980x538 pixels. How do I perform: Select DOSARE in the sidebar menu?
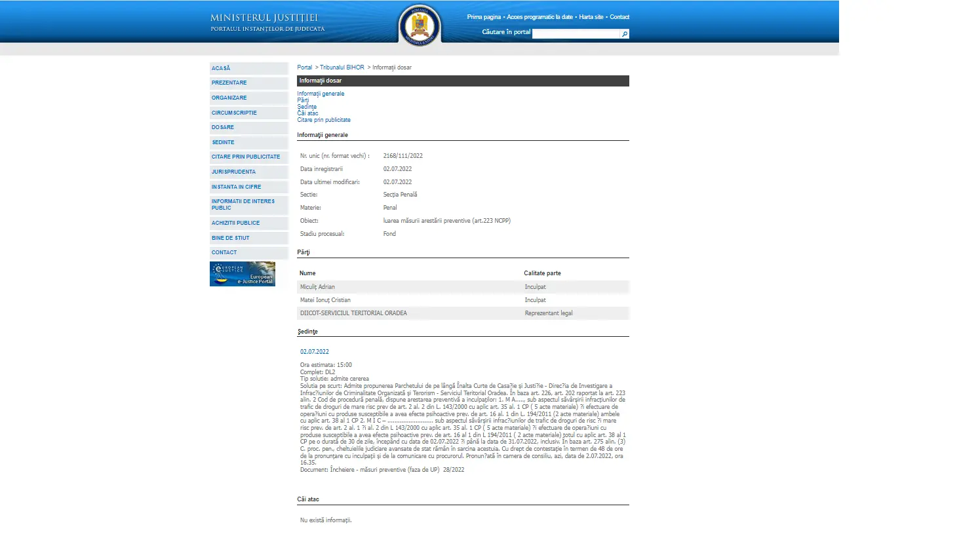point(248,128)
